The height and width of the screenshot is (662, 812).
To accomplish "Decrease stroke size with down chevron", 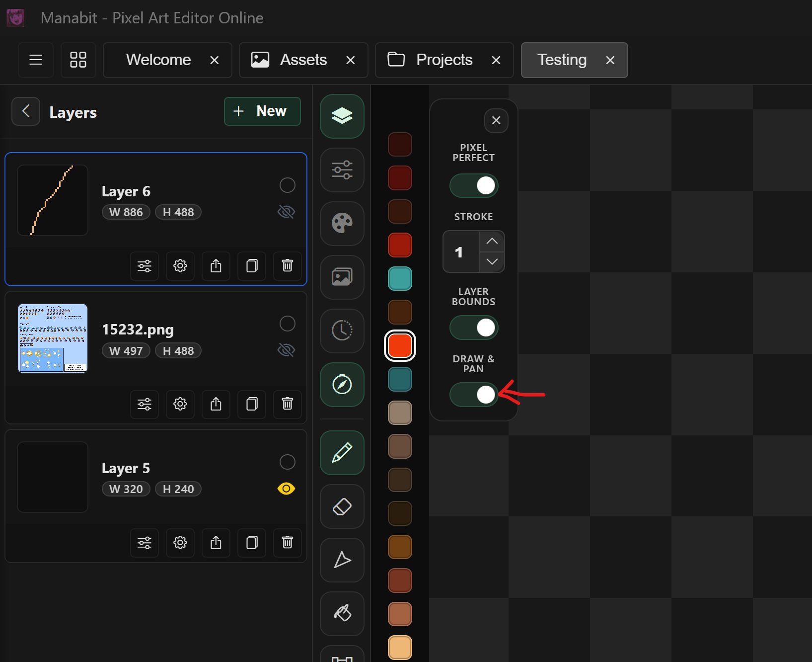I will 492,262.
